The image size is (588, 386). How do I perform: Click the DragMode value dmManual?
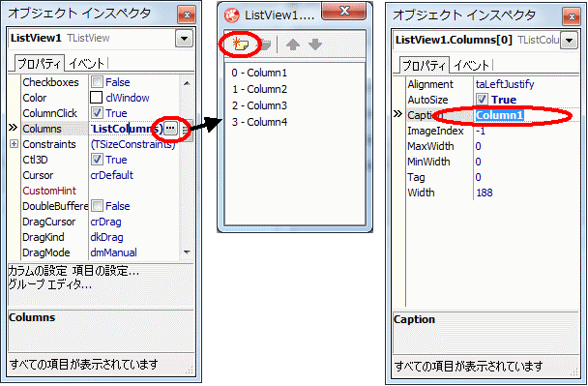click(113, 252)
